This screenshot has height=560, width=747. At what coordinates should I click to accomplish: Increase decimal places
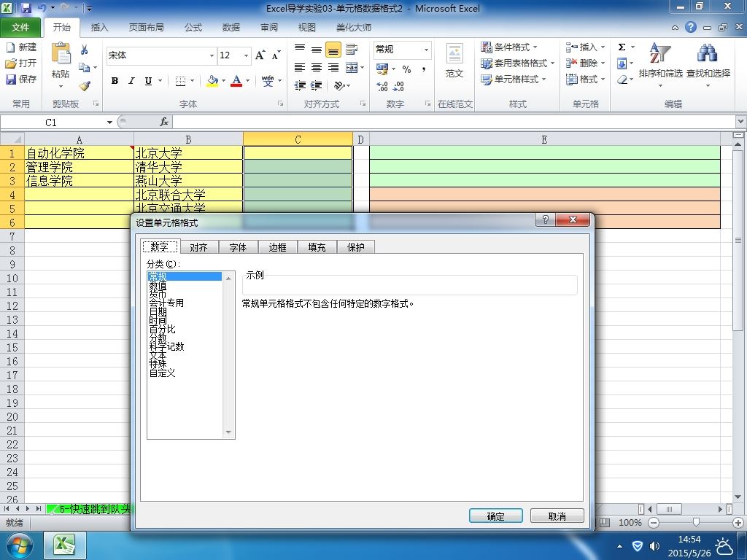(x=382, y=86)
